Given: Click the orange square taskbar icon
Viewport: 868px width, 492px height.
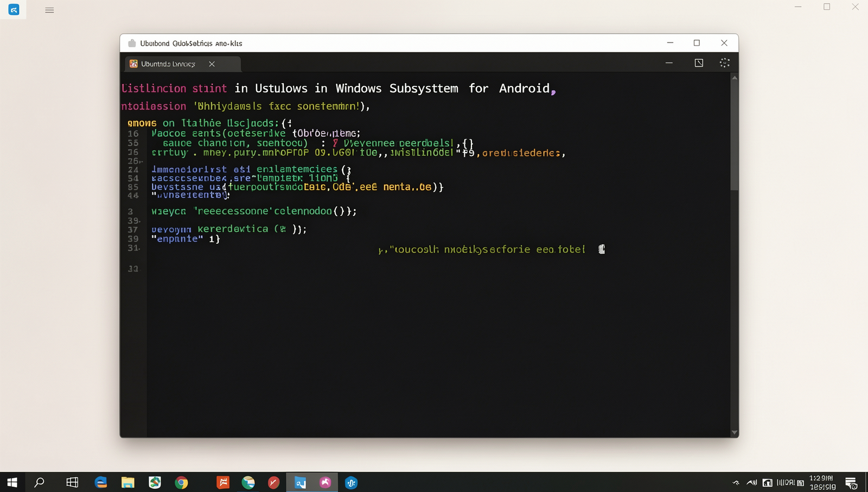Looking at the screenshot, I should 223,482.
